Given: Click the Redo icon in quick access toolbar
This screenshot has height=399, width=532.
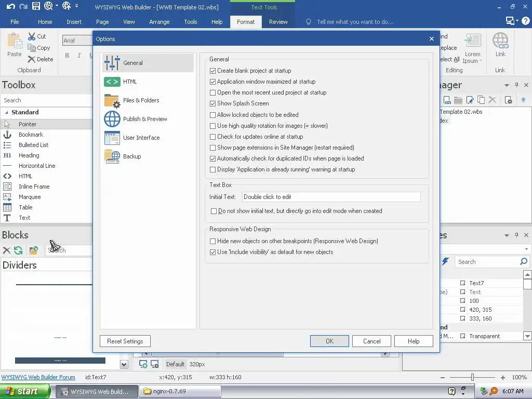Looking at the screenshot, I should click(x=23, y=6).
